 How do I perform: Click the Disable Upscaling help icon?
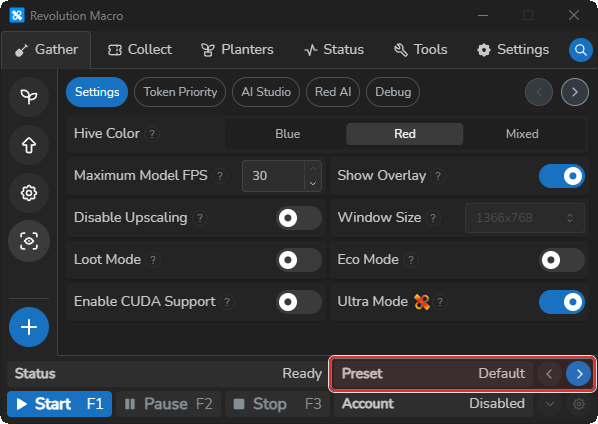(200, 218)
